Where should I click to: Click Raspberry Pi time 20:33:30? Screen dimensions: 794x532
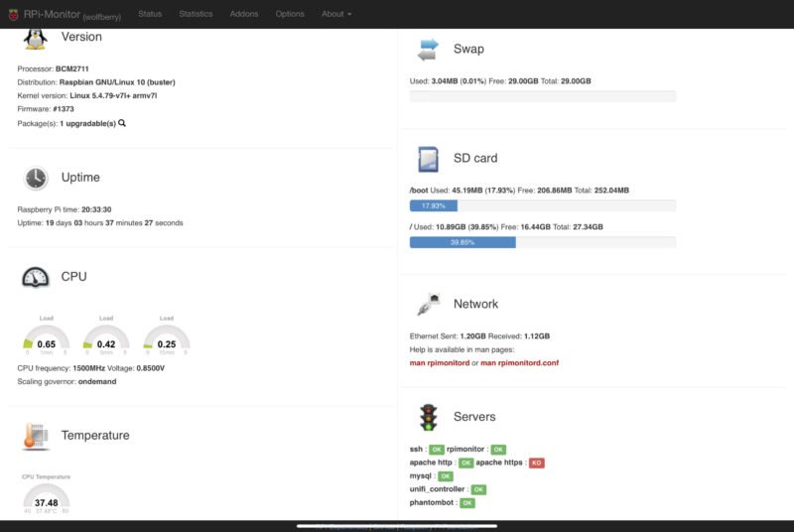tap(96, 209)
